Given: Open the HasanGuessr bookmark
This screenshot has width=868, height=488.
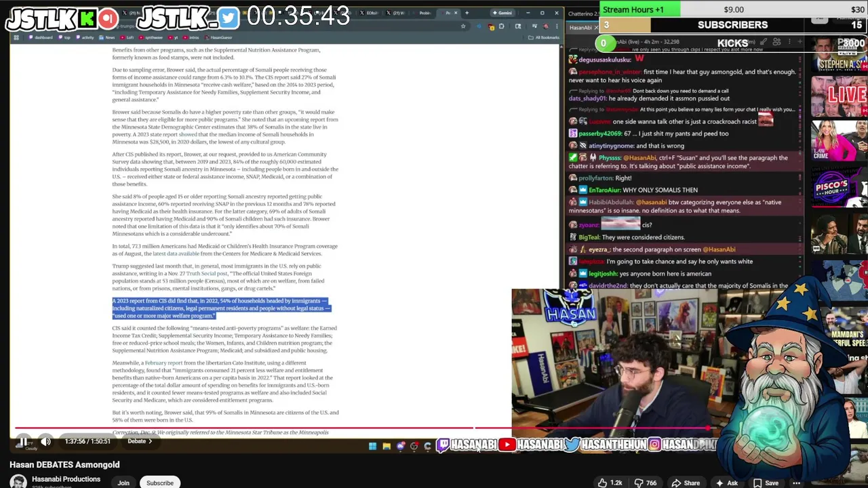Looking at the screenshot, I should point(220,37).
